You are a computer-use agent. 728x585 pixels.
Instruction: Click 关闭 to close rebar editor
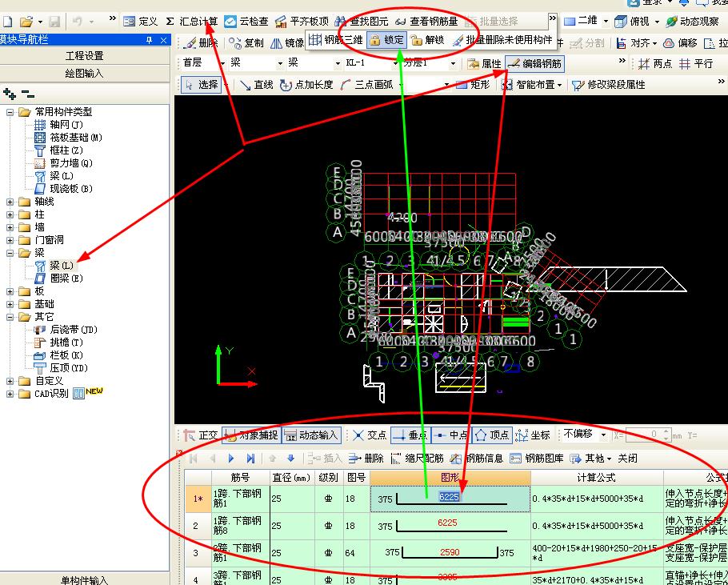[x=627, y=459]
